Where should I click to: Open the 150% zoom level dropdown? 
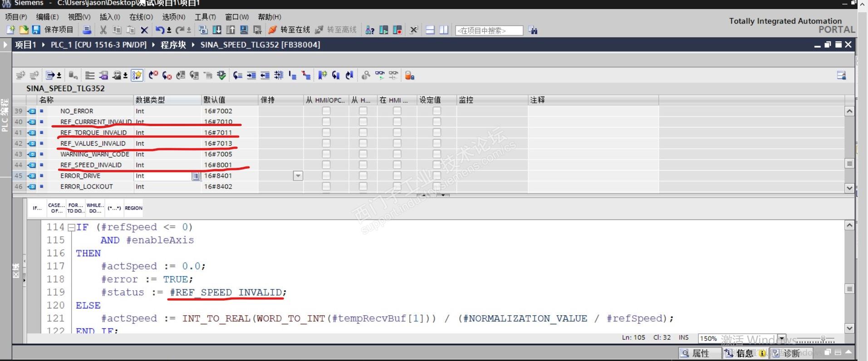[x=782, y=338]
